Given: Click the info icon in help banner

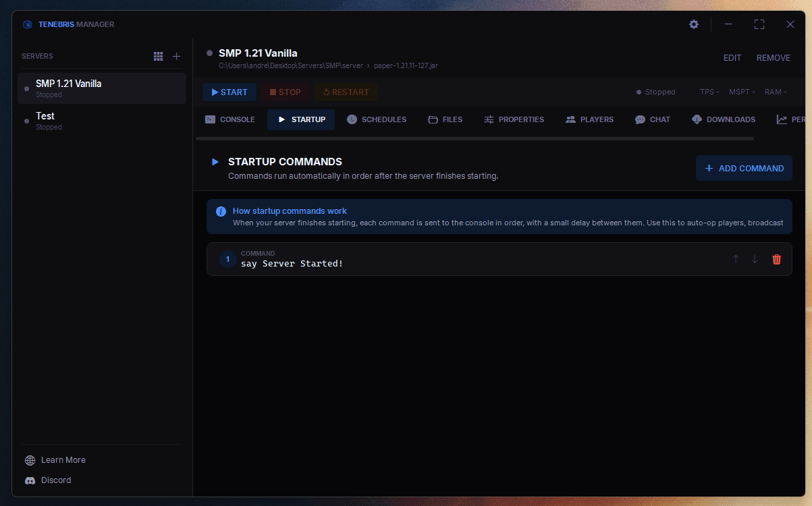Looking at the screenshot, I should 221,211.
